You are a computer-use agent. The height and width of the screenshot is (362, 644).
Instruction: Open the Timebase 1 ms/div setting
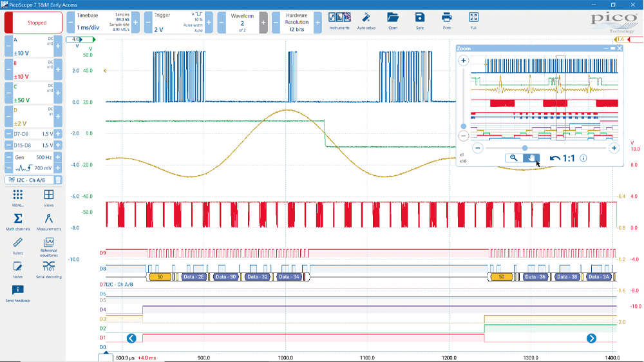click(x=102, y=22)
